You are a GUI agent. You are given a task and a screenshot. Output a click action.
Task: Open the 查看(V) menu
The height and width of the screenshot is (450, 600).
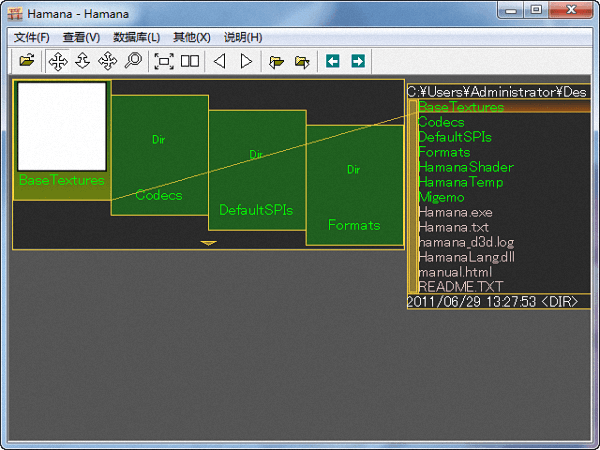click(81, 37)
